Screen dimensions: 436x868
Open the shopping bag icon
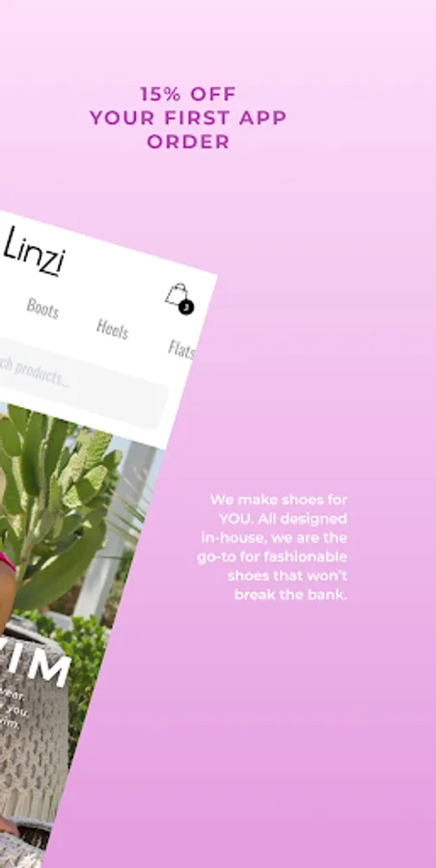pyautogui.click(x=177, y=294)
